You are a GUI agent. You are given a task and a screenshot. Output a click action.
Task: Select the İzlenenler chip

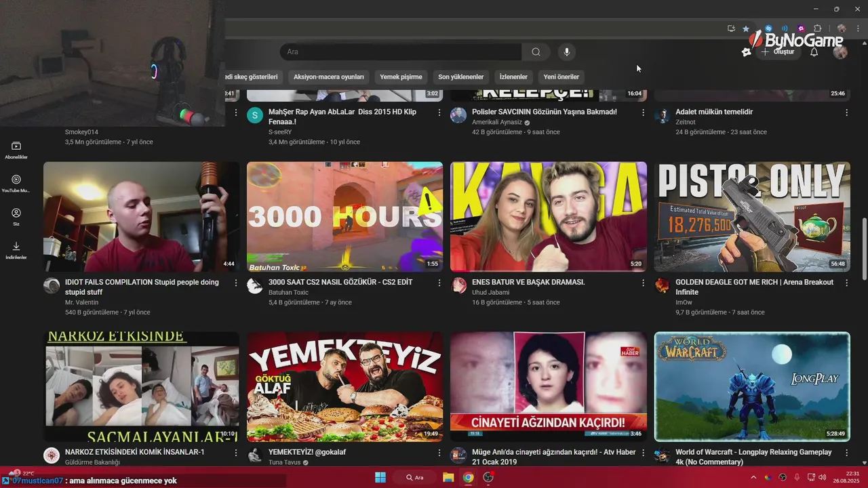coord(513,77)
